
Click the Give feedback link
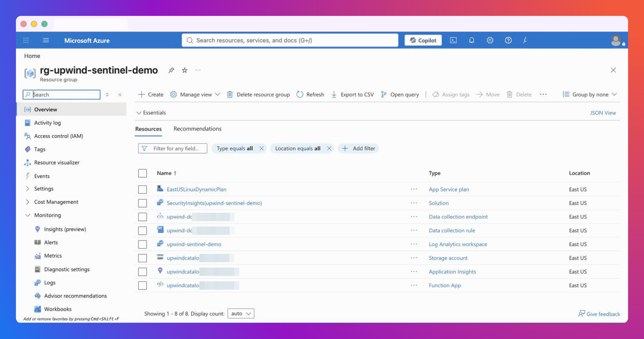[599, 314]
